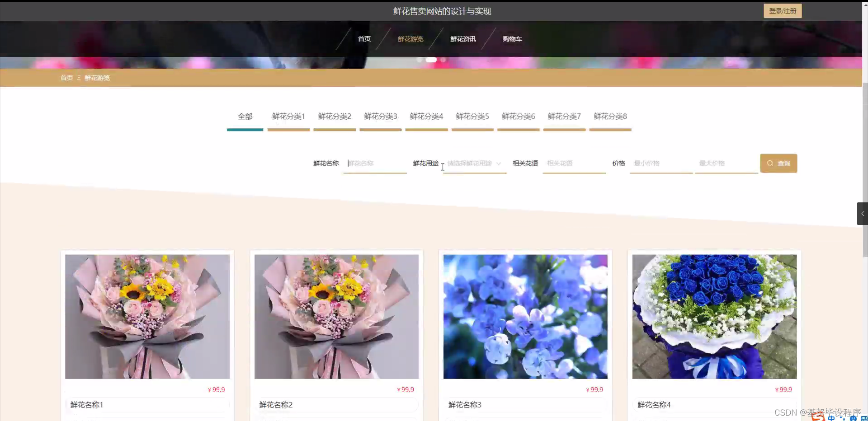
Task: Click 首页 breadcrumb link
Action: [x=66, y=78]
